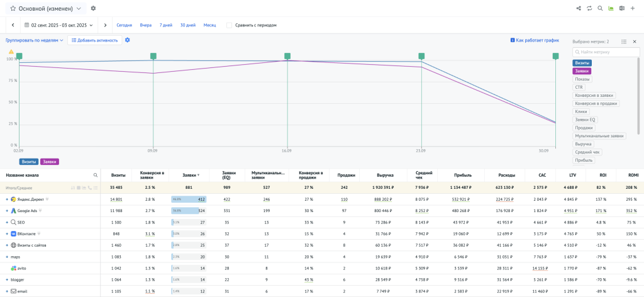Expand the Яндекс.Директ channel row
The image size is (644, 297).
point(7,199)
